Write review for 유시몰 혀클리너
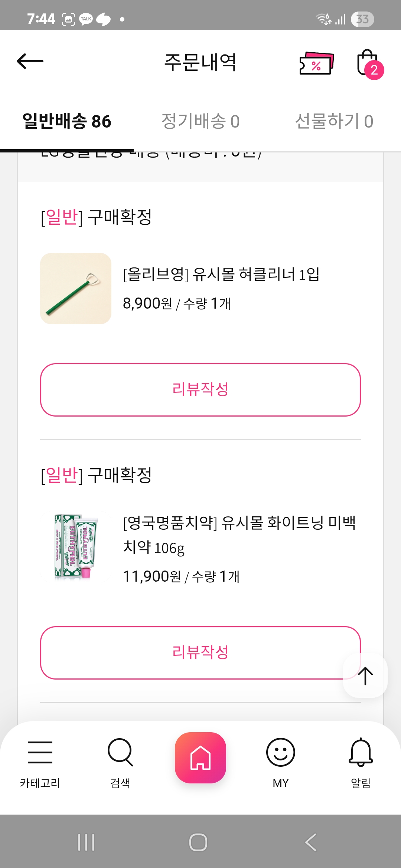 point(200,389)
